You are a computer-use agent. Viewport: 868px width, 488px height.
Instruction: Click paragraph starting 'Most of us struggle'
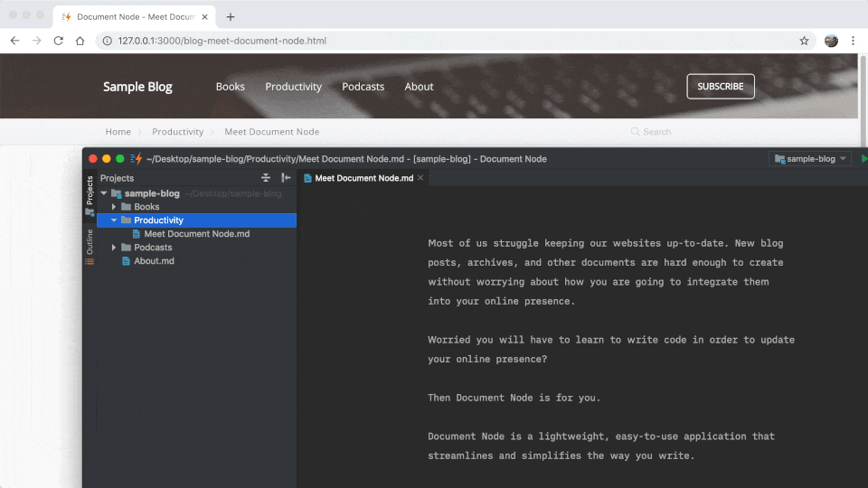(x=606, y=272)
